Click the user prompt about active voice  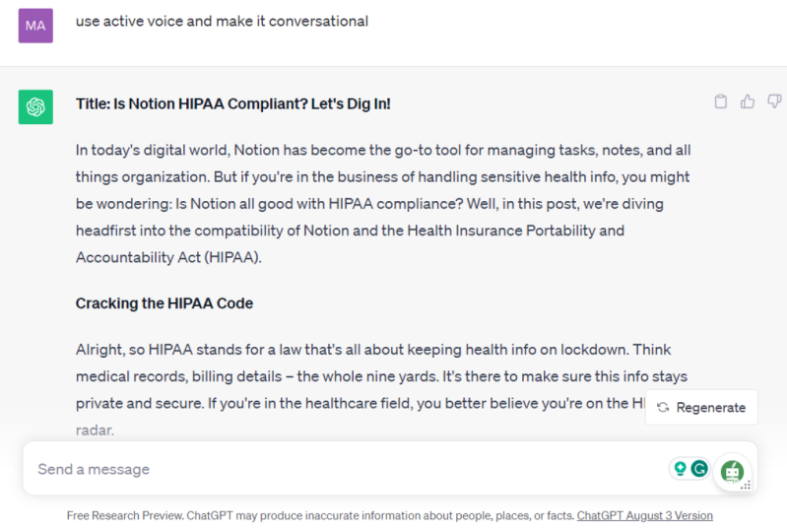tap(222, 21)
